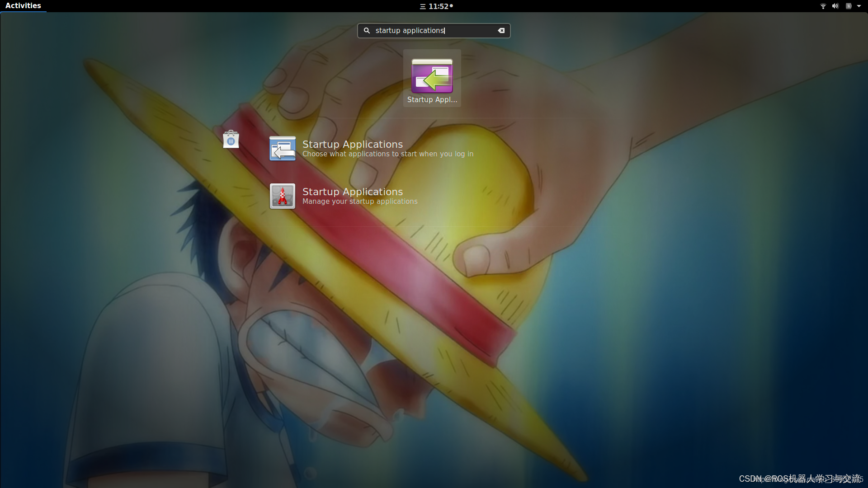Click the Wi-Fi status icon
Image resolution: width=868 pixels, height=488 pixels.
[822, 6]
